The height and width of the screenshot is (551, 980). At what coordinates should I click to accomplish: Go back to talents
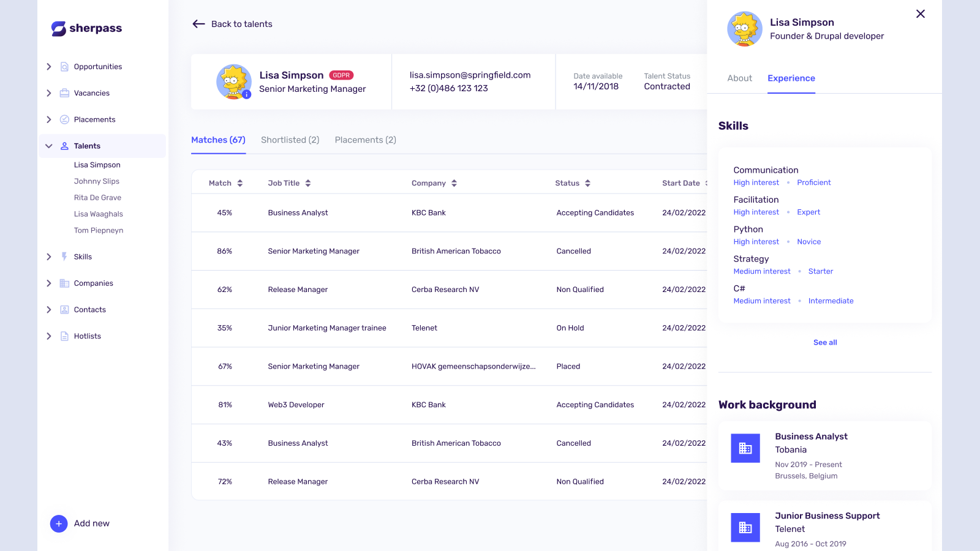click(x=232, y=24)
